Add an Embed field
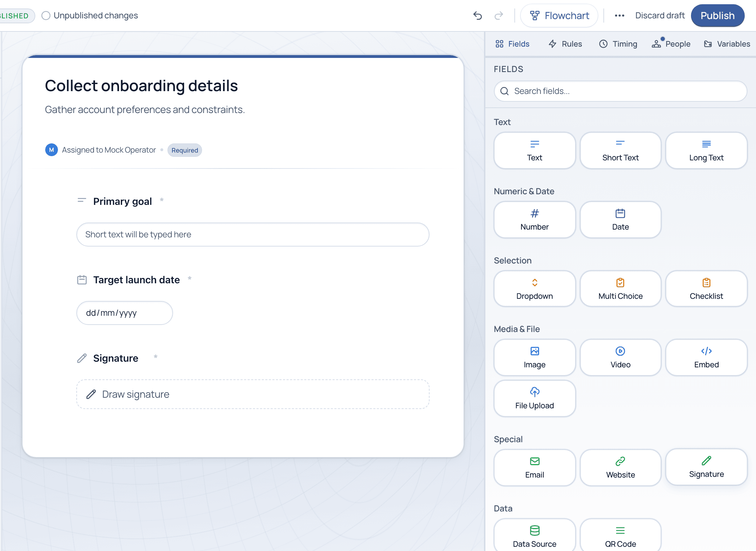 pos(706,357)
